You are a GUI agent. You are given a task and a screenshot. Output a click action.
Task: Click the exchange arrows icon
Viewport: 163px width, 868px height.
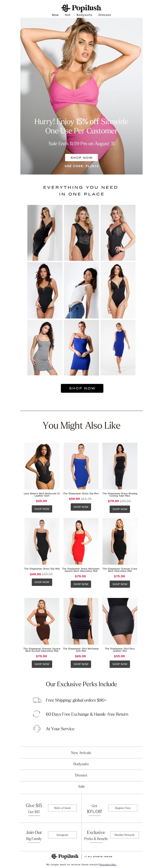coord(37,714)
